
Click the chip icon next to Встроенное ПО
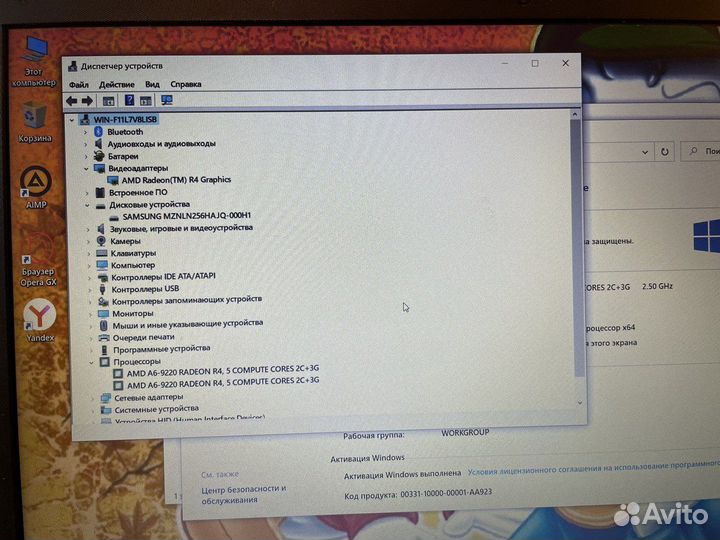(x=100, y=192)
